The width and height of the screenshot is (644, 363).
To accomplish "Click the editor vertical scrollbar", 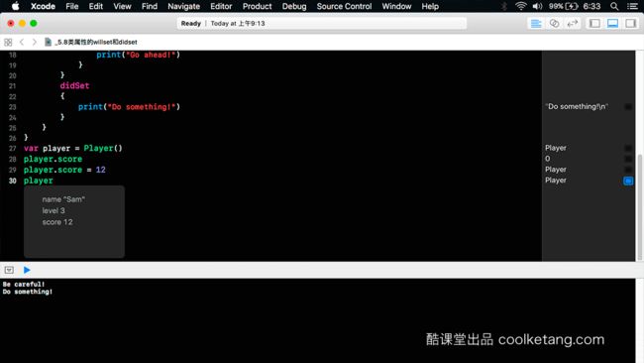I will [639, 207].
